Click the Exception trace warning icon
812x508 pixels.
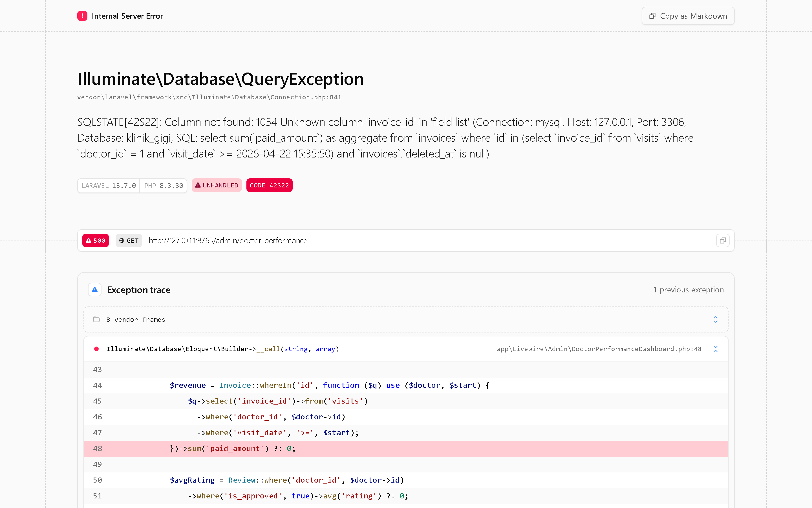(x=95, y=290)
